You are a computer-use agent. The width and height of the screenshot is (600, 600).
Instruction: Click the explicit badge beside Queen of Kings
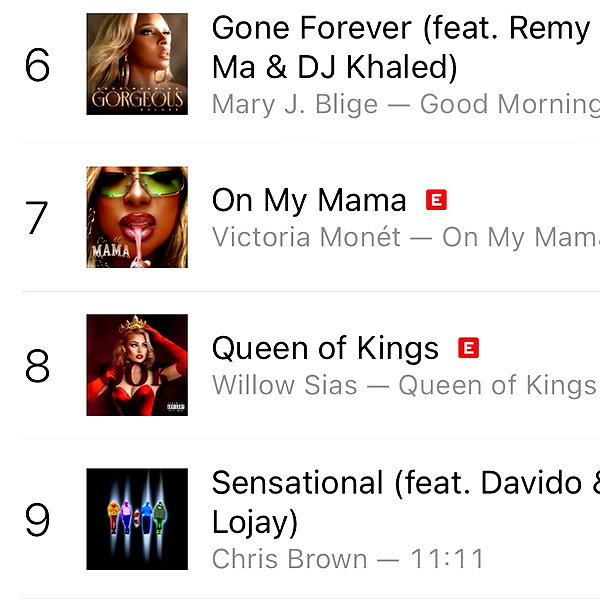468,348
